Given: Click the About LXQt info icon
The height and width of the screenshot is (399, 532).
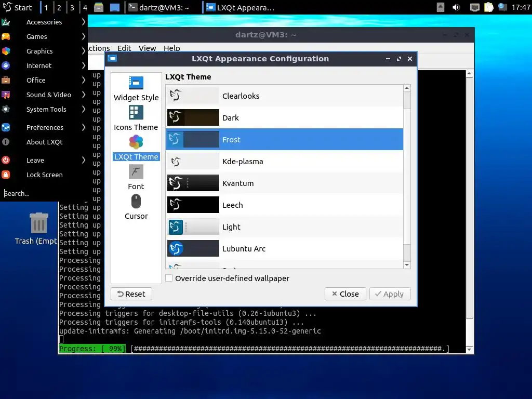Looking at the screenshot, I should [x=6, y=142].
